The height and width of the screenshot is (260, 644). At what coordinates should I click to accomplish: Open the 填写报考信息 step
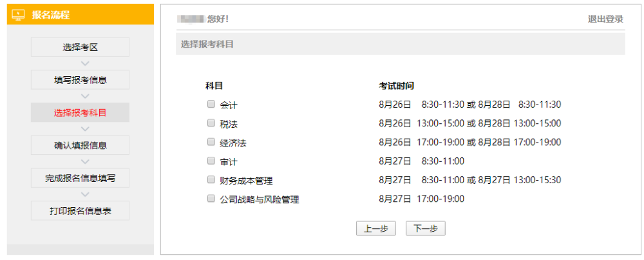80,80
